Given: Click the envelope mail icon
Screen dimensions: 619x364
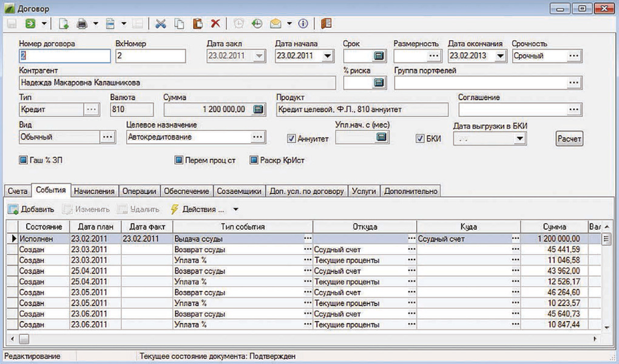Looking at the screenshot, I should [276, 24].
